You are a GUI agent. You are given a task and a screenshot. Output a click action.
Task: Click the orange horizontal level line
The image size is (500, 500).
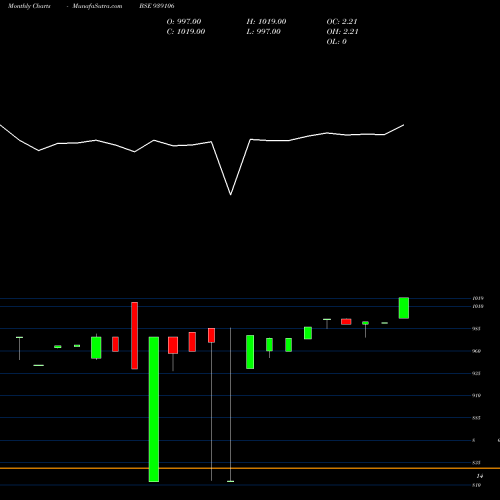pyautogui.click(x=250, y=468)
